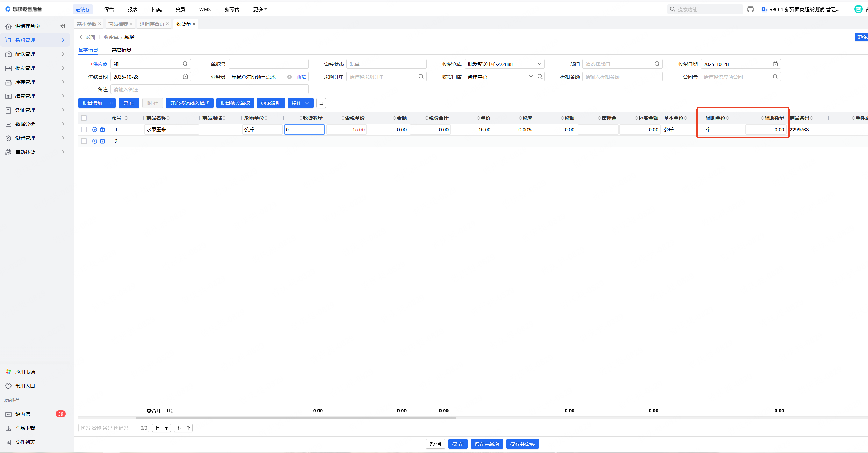The width and height of the screenshot is (868, 453).
Task: Collapse sidebar with the arrow icon
Action: (63, 26)
